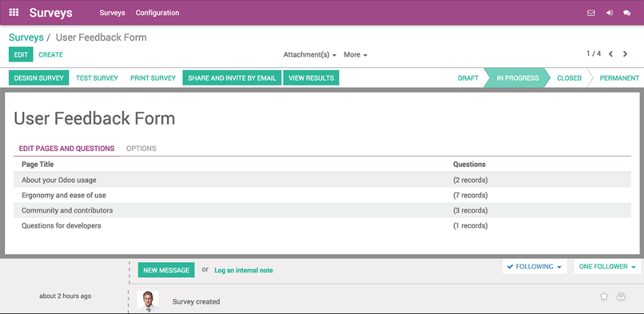The image size is (644, 314).
Task: Go to previous record arrow
Action: coord(611,54)
